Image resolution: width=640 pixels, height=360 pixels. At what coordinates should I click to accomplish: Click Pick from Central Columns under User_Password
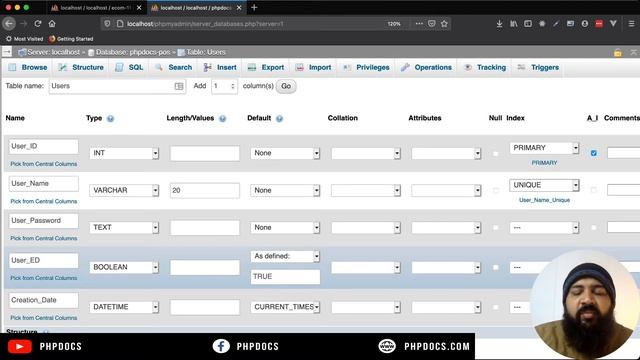44,238
